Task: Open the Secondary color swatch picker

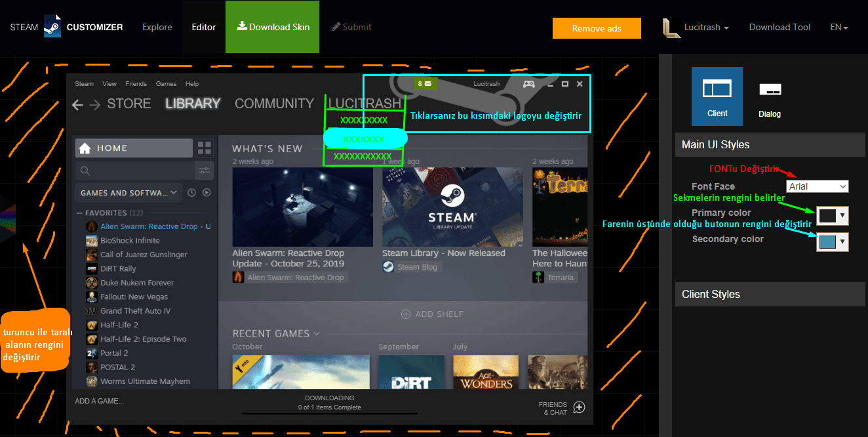Action: [833, 241]
